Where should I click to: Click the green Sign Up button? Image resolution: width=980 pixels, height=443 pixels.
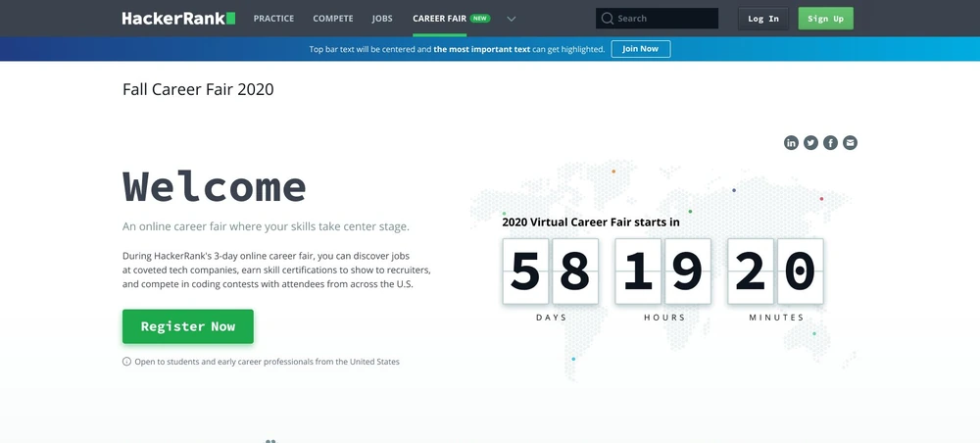pos(825,18)
